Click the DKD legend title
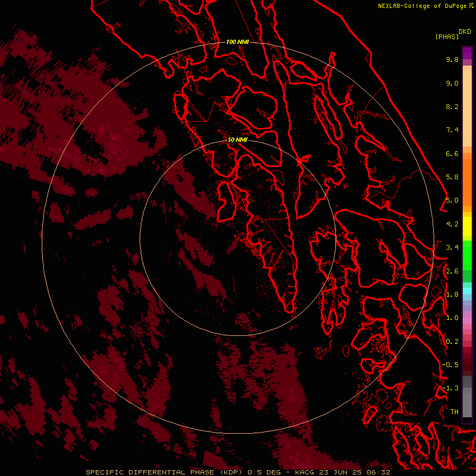 point(464,32)
